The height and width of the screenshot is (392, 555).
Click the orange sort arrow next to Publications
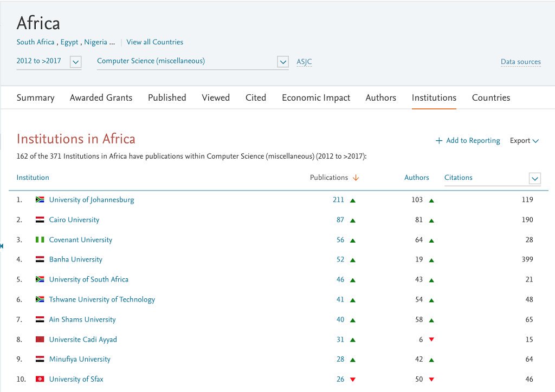tap(356, 178)
